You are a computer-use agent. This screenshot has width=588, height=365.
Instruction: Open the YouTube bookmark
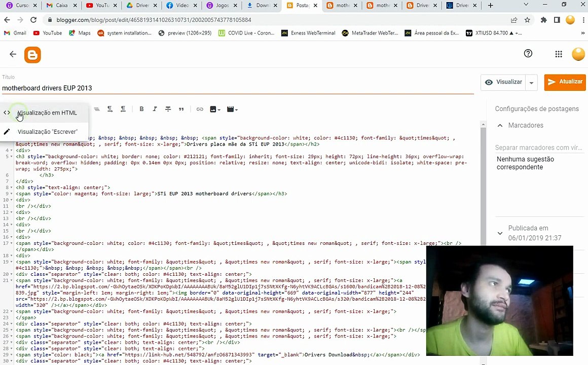click(48, 33)
